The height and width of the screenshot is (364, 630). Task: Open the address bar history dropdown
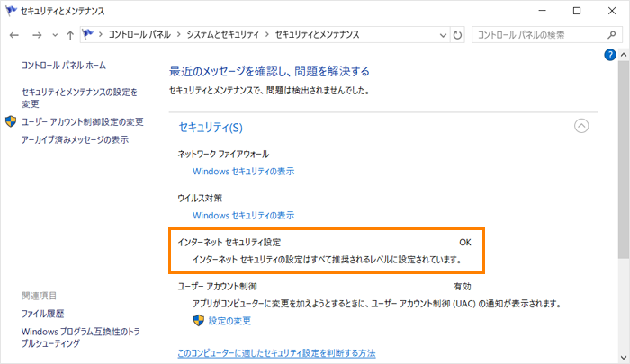[443, 35]
